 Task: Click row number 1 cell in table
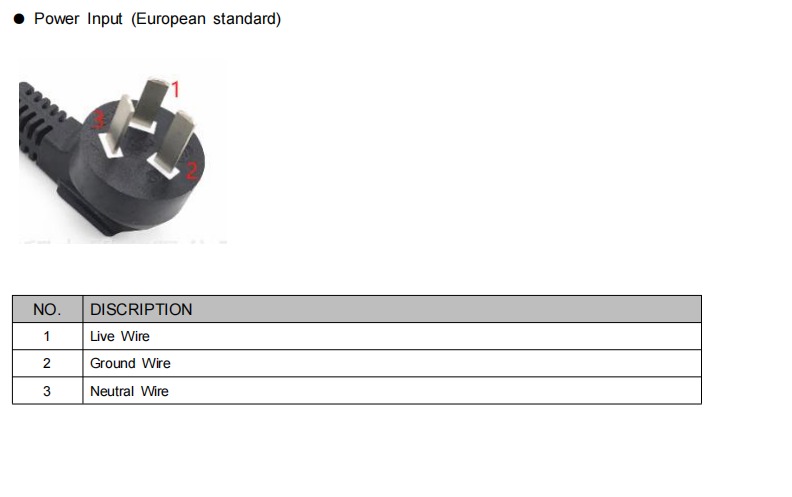(x=47, y=336)
